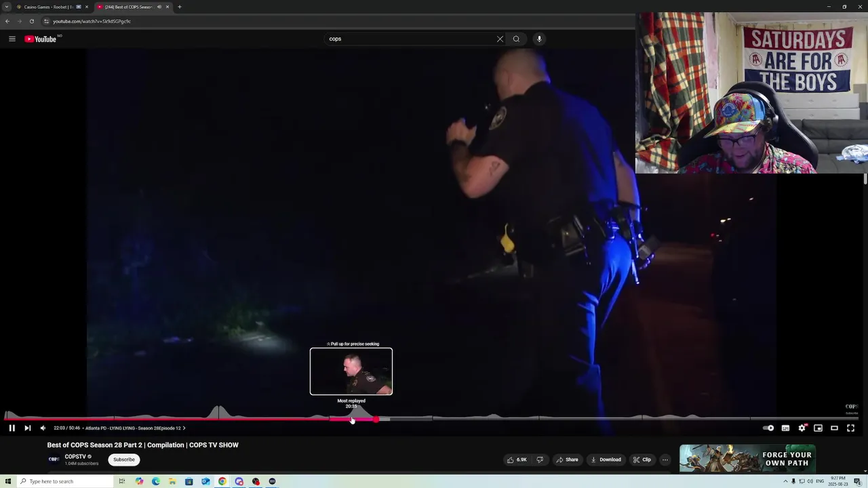
Task: Close the Casino Games Roobet tab
Action: click(87, 7)
